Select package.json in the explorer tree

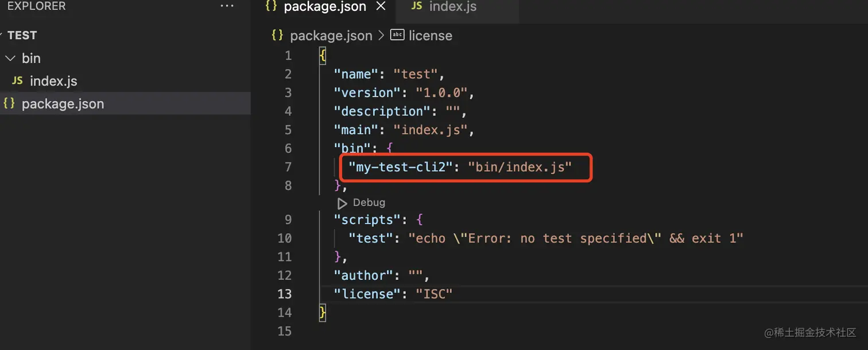click(63, 104)
